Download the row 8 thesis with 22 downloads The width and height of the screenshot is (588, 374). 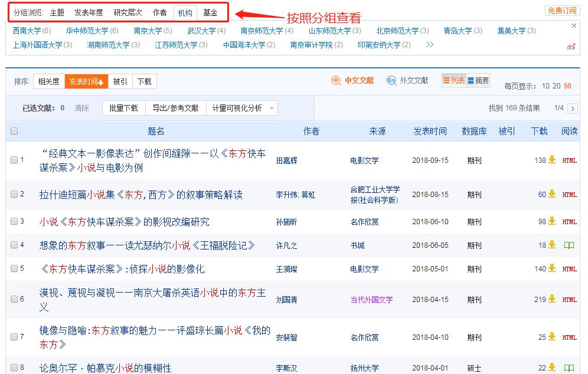551,368
